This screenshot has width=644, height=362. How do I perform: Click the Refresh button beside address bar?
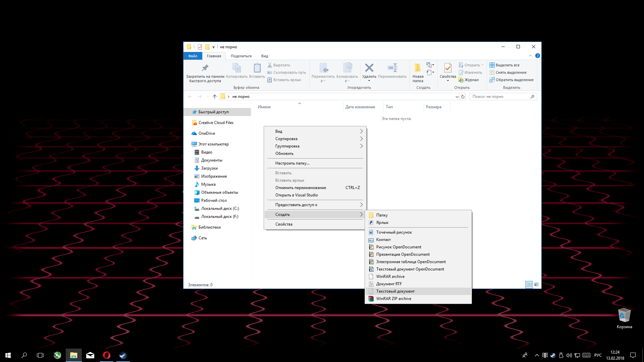463,97
